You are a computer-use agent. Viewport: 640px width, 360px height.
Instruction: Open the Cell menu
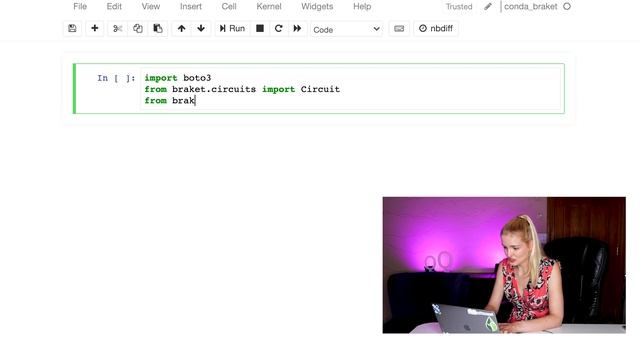pos(229,7)
